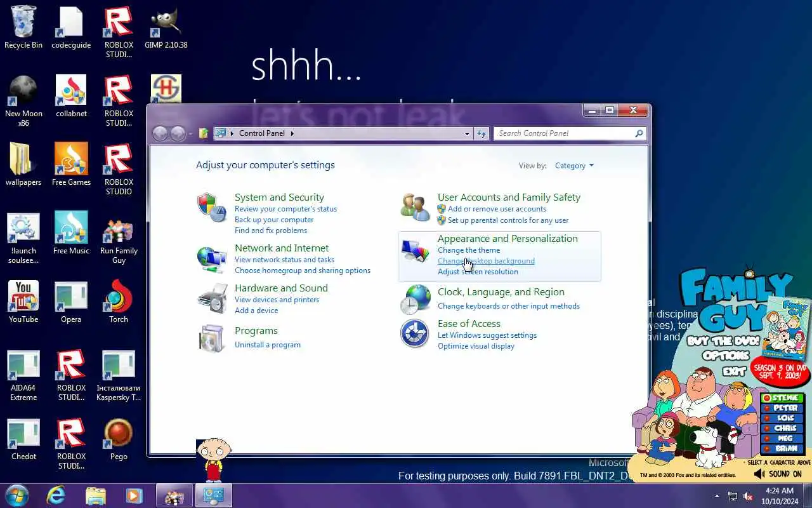812x508 pixels.
Task: Click the Windows Start orb
Action: (17, 495)
